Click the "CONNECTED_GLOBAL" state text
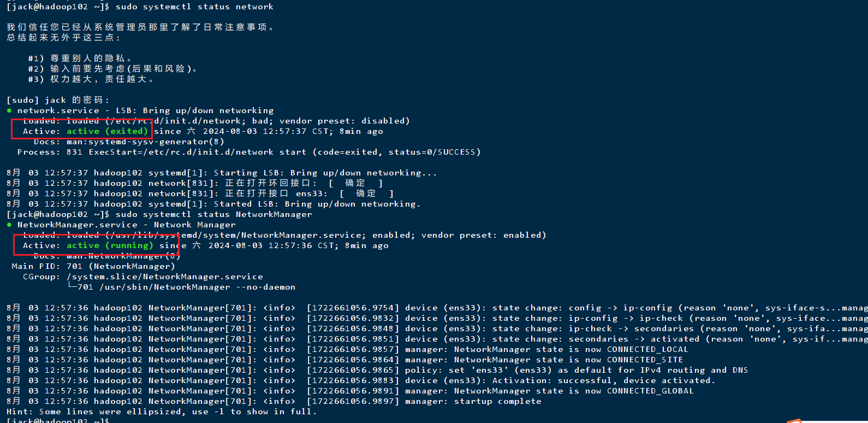 650,391
